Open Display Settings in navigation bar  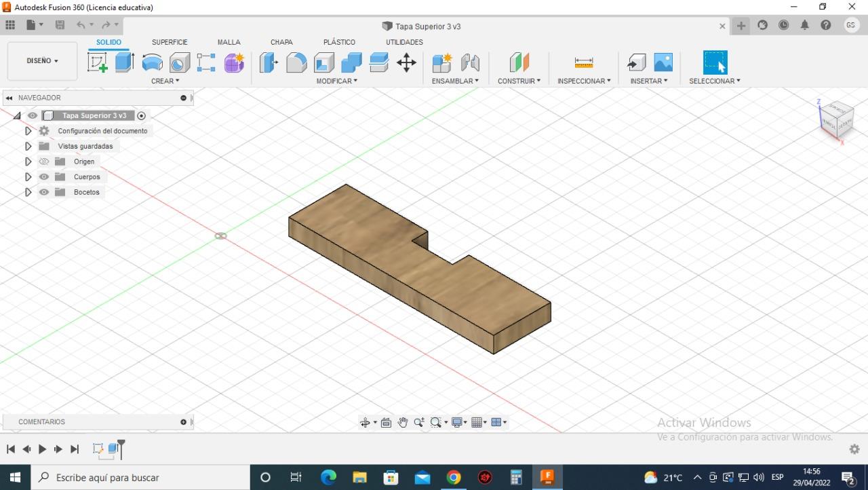point(459,422)
